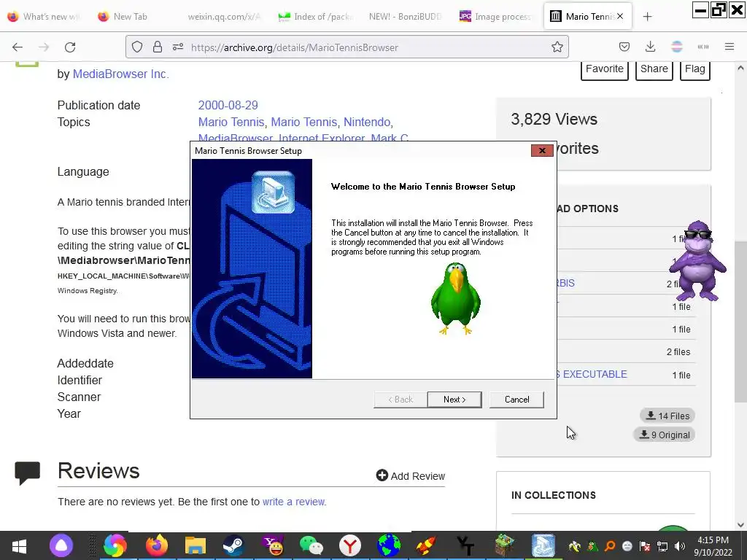Switch to the Image process tab
This screenshot has width=747, height=560.
pyautogui.click(x=495, y=17)
